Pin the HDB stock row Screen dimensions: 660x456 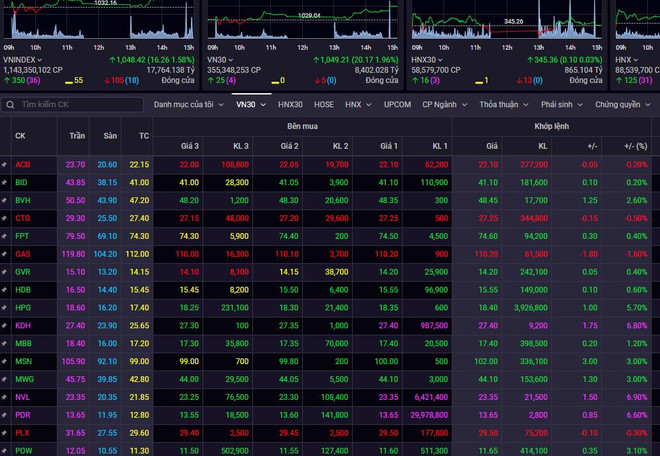[x=4, y=290]
